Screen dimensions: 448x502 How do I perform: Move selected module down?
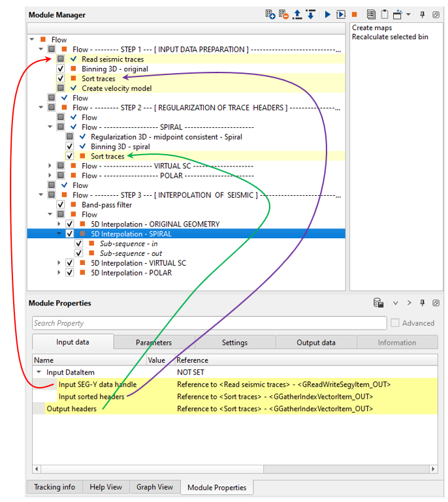[x=310, y=14]
